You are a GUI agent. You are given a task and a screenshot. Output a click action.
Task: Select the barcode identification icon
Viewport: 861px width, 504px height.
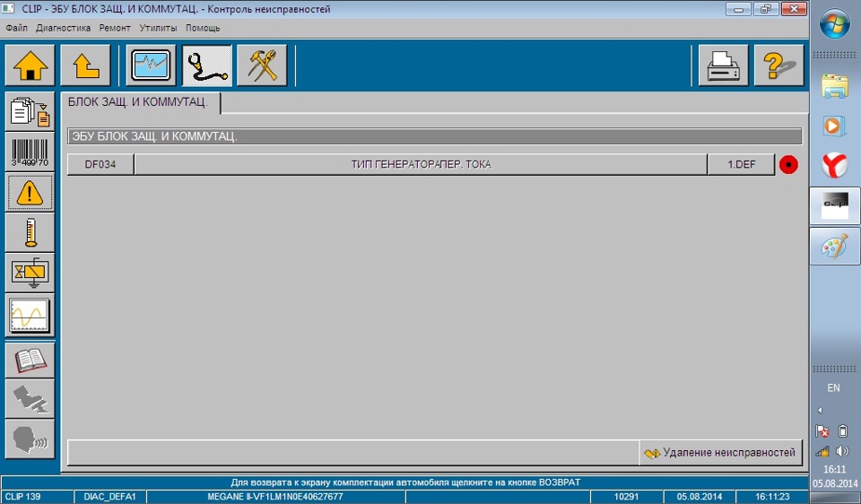tap(30, 152)
